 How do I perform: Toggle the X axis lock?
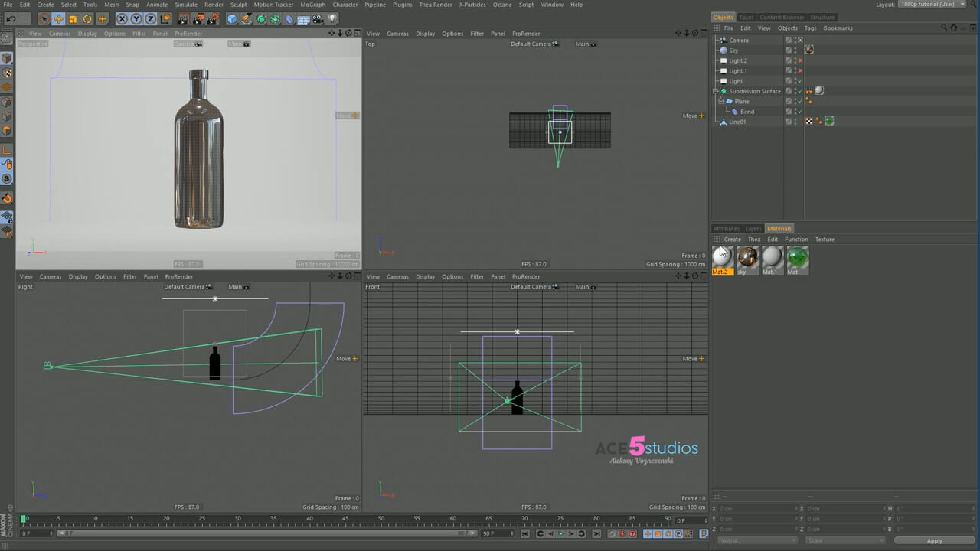coord(122,19)
